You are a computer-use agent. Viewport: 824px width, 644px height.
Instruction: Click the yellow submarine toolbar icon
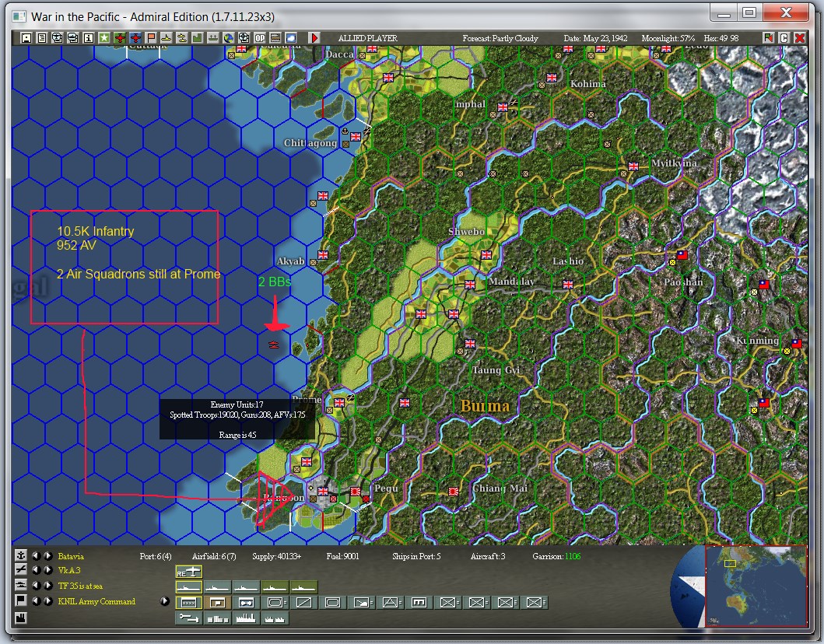coord(182,38)
